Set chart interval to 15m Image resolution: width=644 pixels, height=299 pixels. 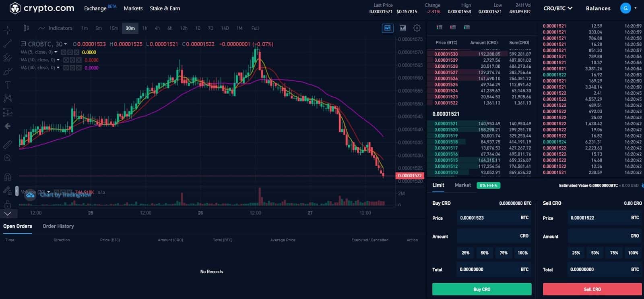[114, 28]
